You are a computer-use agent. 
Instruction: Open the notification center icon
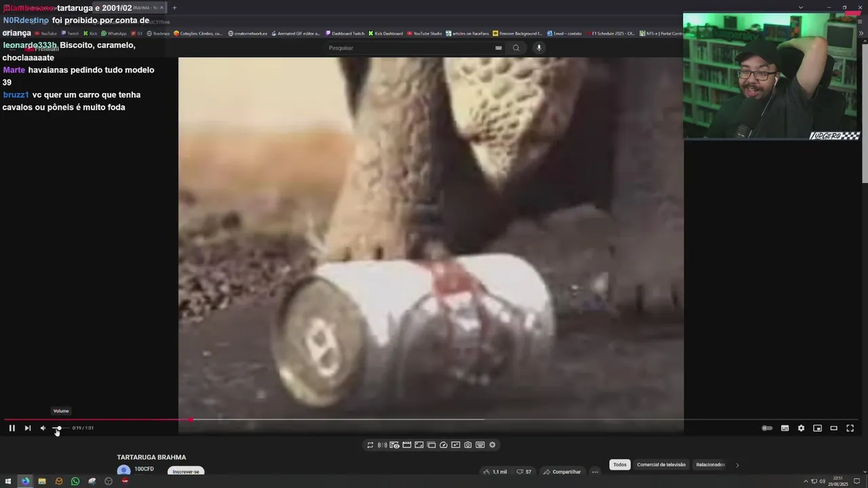(858, 481)
